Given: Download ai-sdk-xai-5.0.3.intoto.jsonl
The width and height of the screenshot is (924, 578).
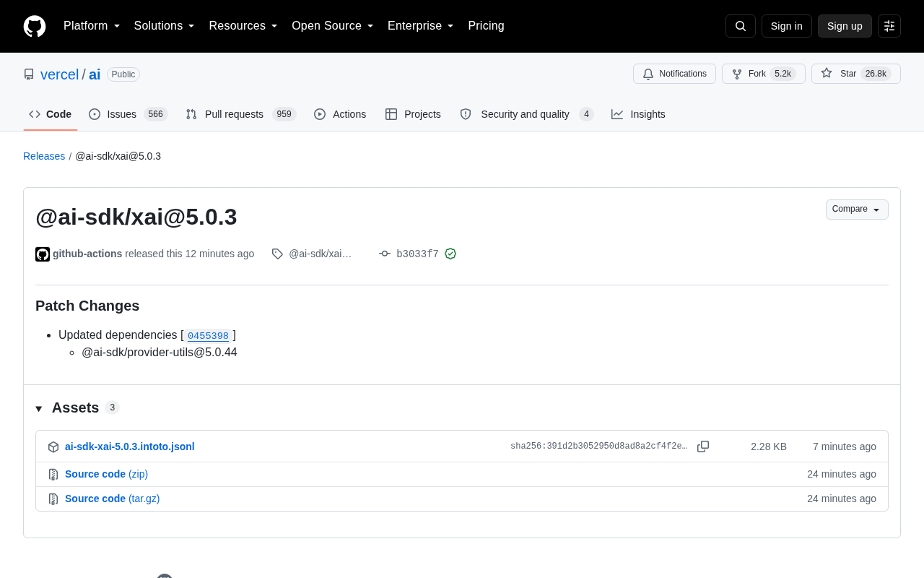Looking at the screenshot, I should point(130,447).
